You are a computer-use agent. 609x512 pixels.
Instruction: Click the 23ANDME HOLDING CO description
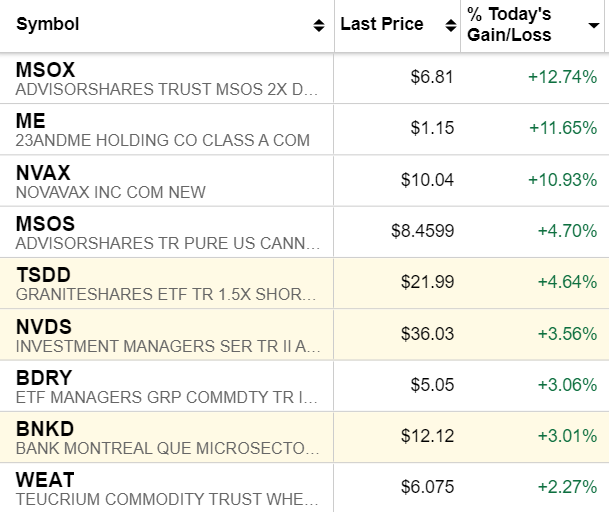pos(163,140)
